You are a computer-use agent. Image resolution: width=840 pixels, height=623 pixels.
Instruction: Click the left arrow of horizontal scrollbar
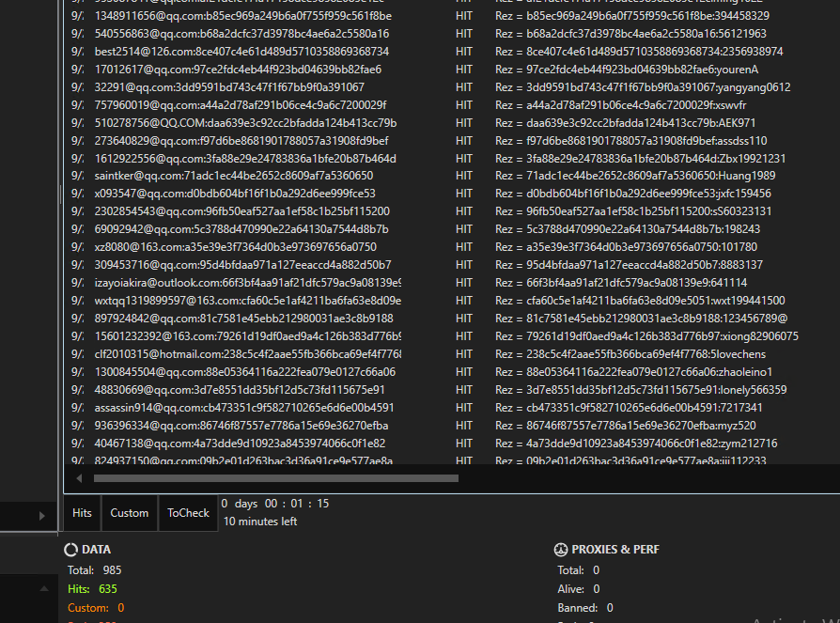79,478
